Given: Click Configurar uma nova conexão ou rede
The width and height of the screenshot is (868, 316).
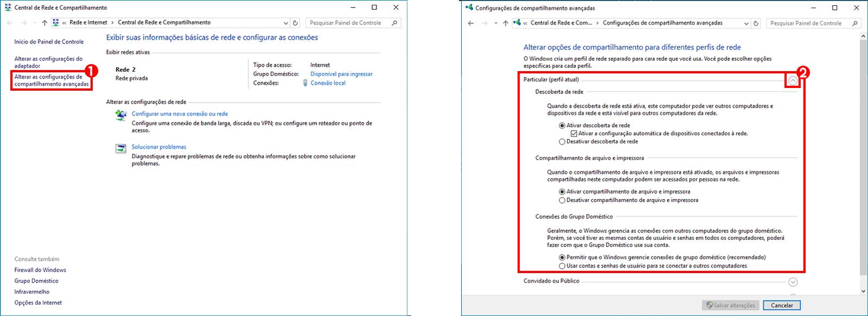Looking at the screenshot, I should point(180,114).
